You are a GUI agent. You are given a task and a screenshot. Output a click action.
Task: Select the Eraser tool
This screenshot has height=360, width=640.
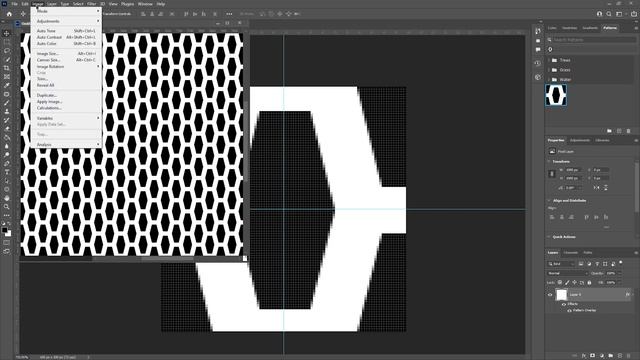coord(7,129)
